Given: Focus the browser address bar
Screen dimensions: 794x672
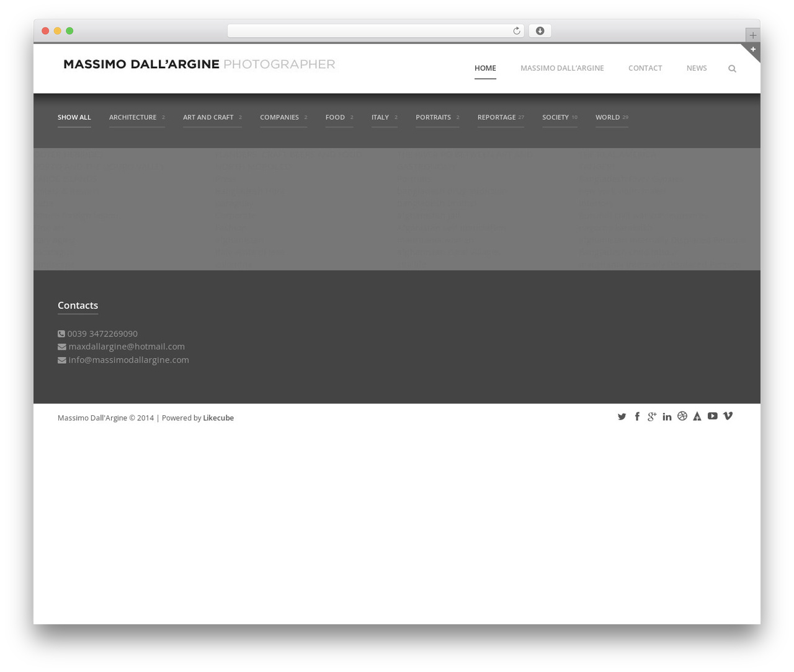Looking at the screenshot, I should (376, 31).
